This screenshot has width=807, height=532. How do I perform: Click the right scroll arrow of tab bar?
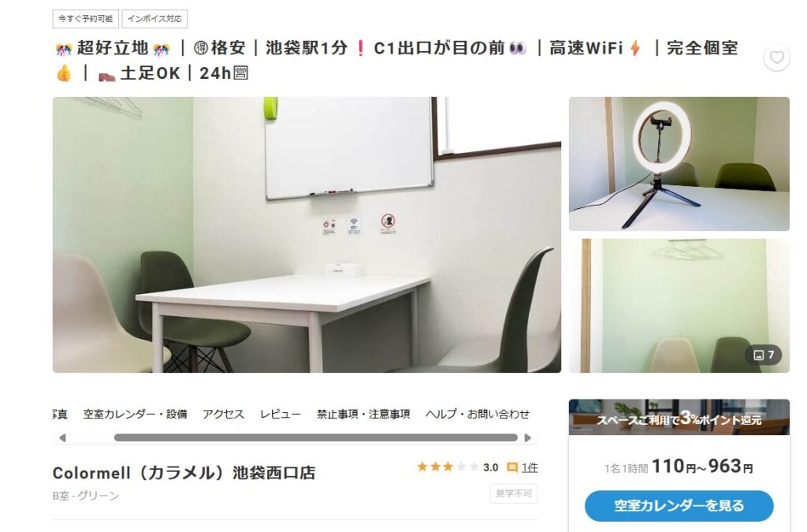tap(527, 438)
